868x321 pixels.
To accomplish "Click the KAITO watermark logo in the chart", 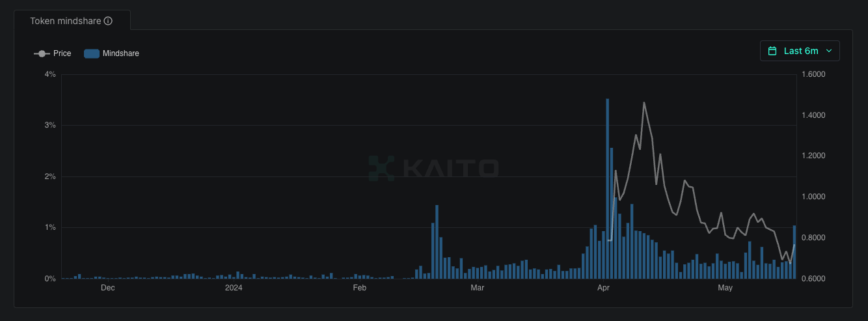I will coord(433,168).
